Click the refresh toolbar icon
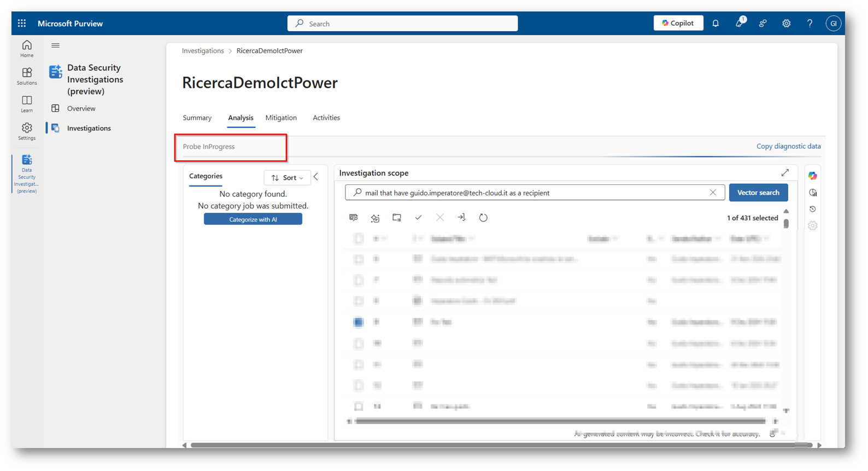Screen dimensions: 868x471 483,218
